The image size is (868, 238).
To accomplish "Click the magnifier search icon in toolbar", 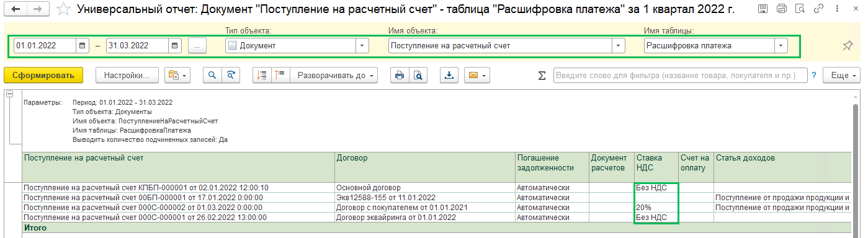I will click(213, 75).
